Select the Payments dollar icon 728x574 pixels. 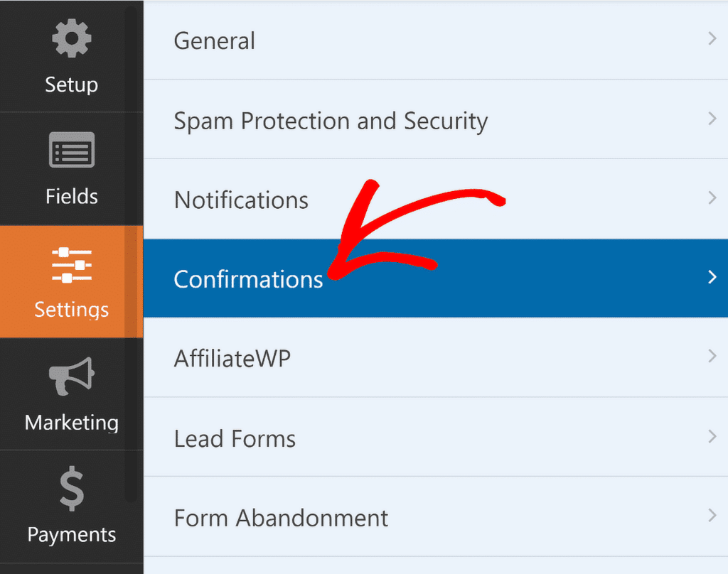click(71, 489)
